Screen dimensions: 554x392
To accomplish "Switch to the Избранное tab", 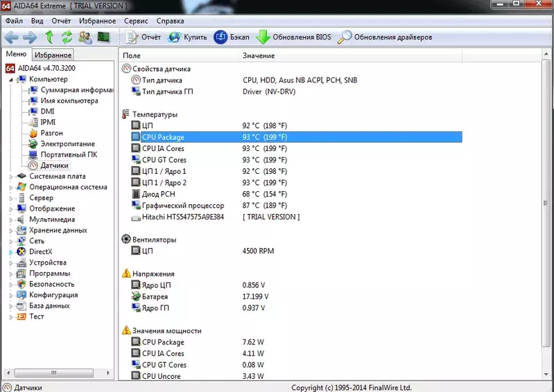I will (x=53, y=55).
